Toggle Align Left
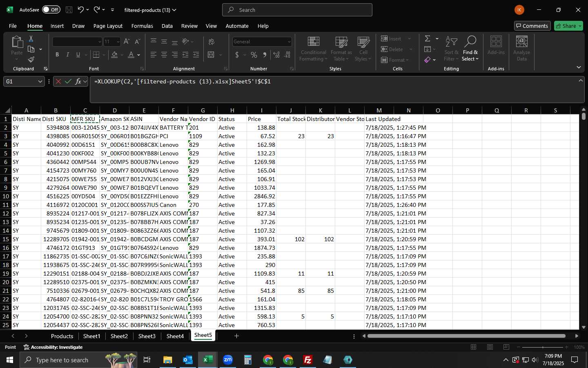The height and width of the screenshot is (368, 588). (x=154, y=54)
